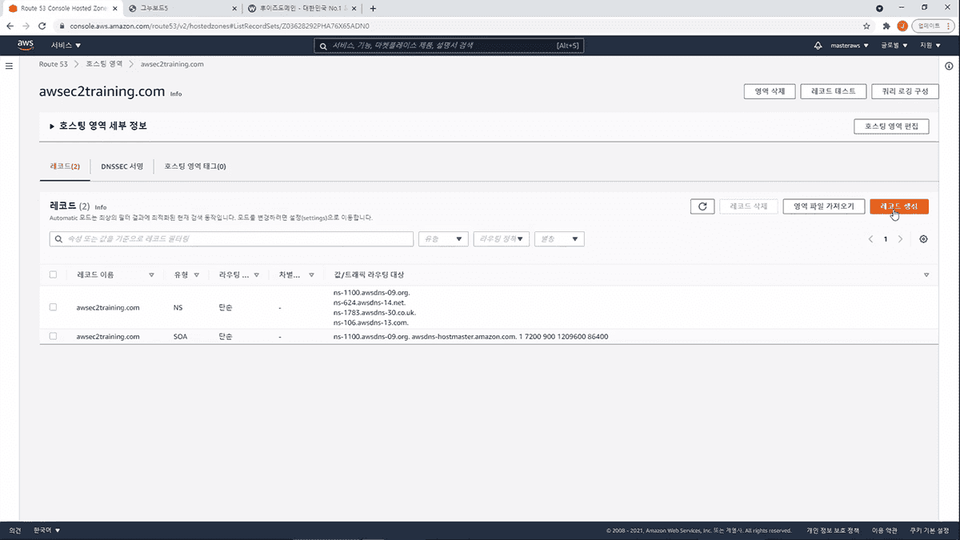Image resolution: width=960 pixels, height=540 pixels.
Task: Sort by 레코드 이름 column arrow
Action: pos(151,275)
